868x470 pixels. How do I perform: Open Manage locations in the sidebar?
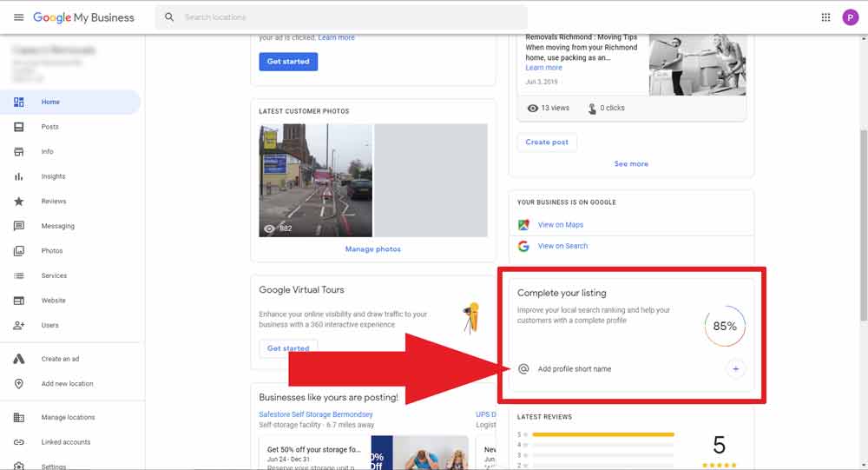tap(69, 417)
